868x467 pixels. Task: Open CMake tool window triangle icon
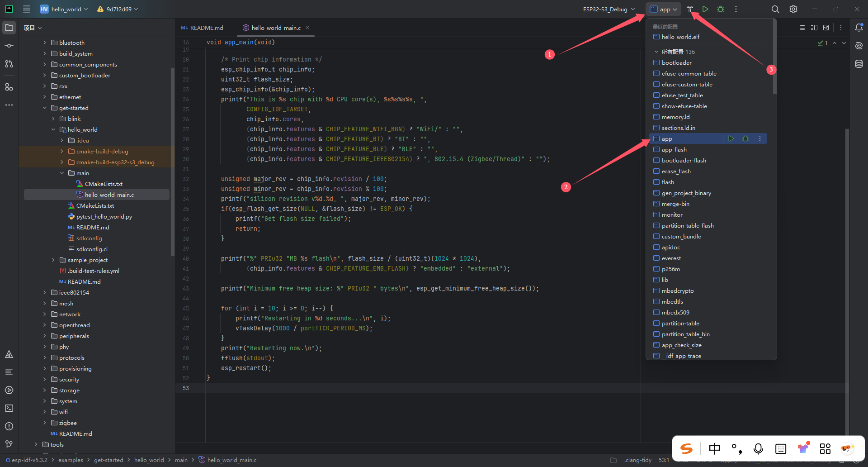[9, 354]
